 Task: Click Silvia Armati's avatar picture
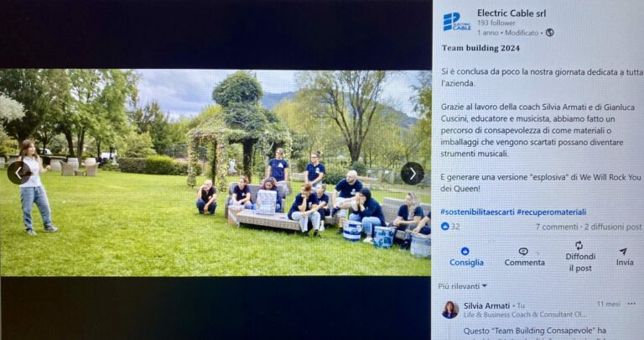click(450, 310)
